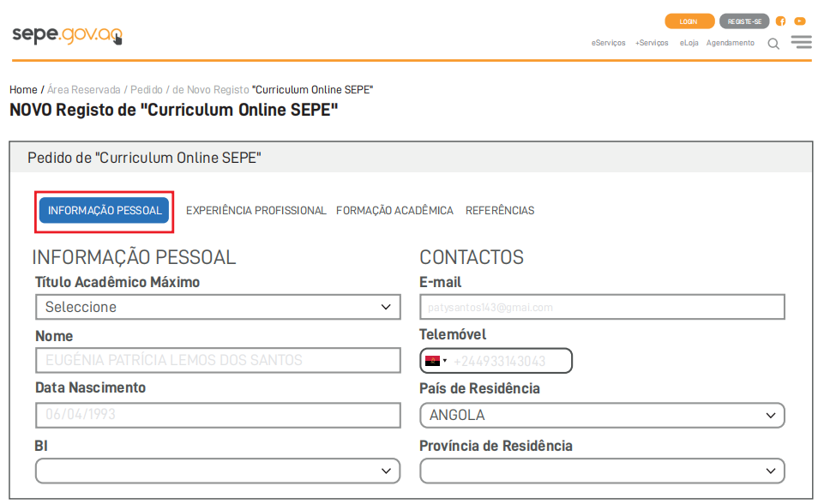Open the SEPE Facebook page icon
Screen dimensions: 824x504
[x=781, y=21]
